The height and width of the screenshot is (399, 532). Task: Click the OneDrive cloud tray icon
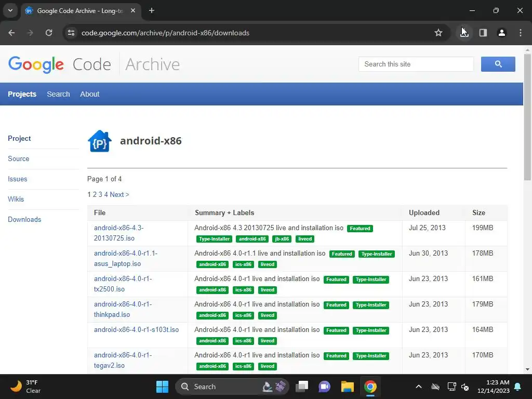[435, 387]
